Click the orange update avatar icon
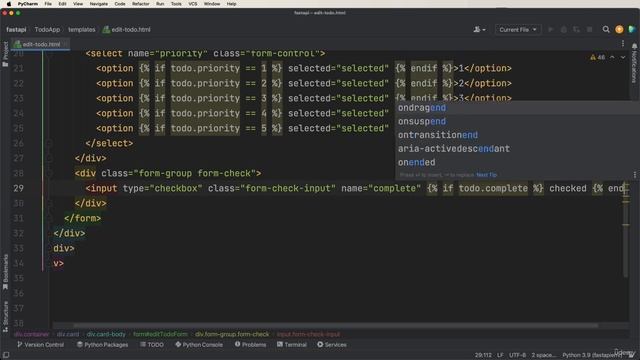The image size is (640, 360). click(619, 29)
